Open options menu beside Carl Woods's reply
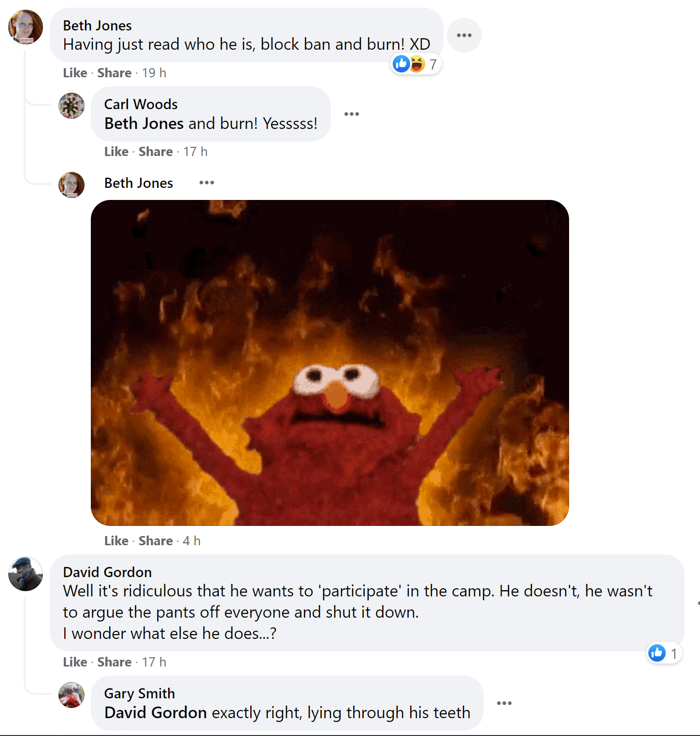Viewport: 700px width, 736px height. (x=351, y=114)
